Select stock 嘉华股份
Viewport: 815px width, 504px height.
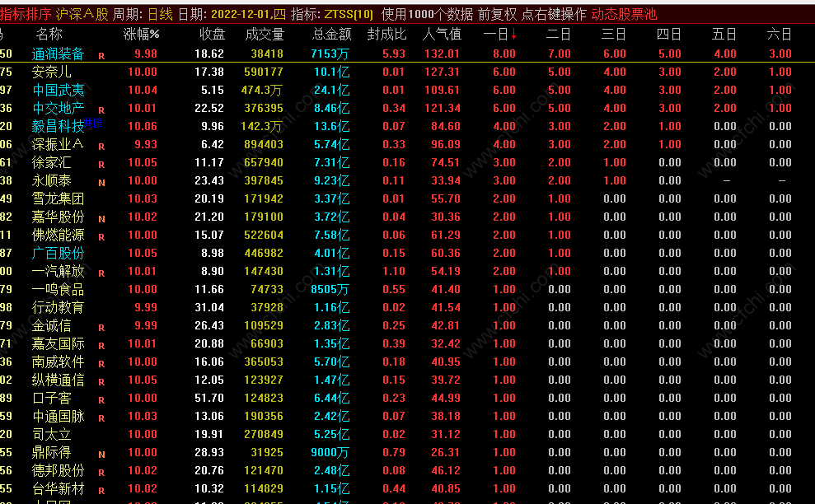coord(58,217)
